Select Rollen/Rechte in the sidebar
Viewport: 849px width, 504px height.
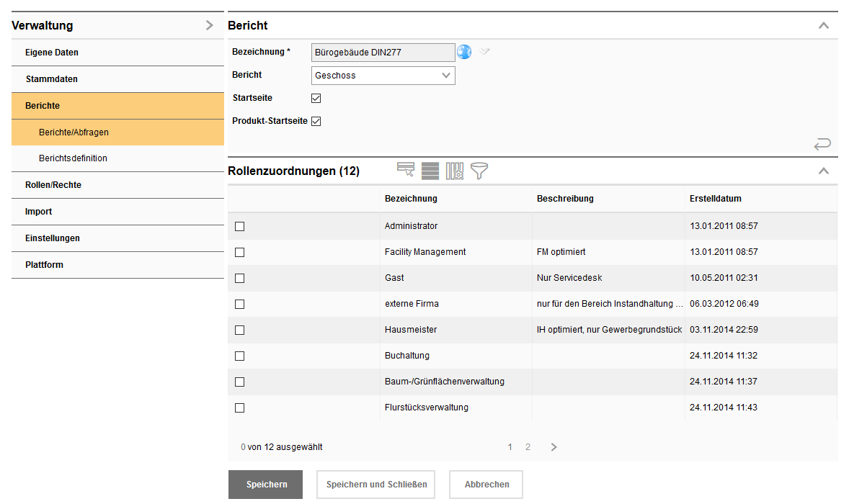pos(51,184)
